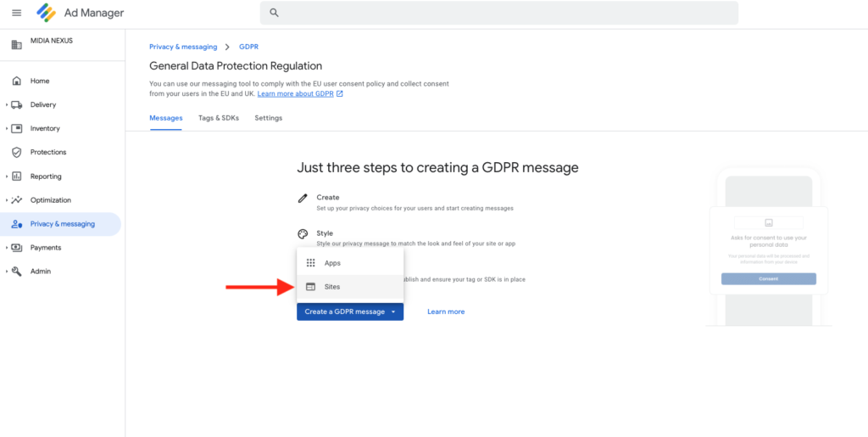Click the Style palette icon
Screen dimensions: 868x437
click(x=303, y=233)
